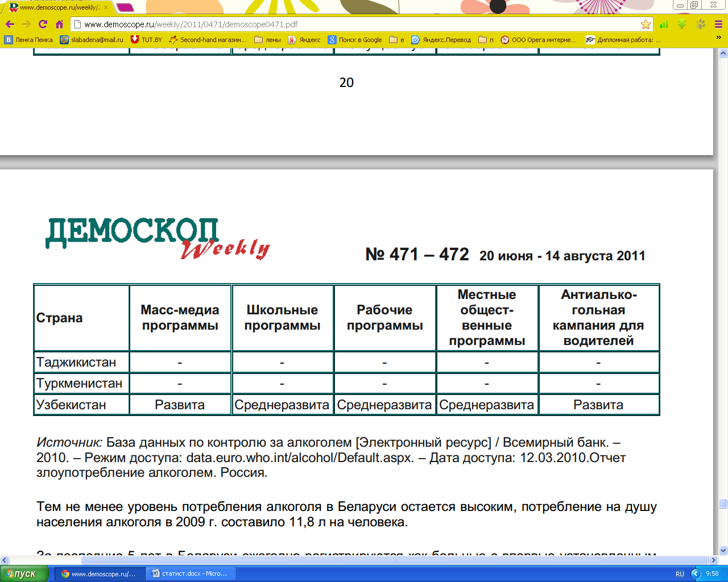Click 'Развита' in Узбекистан's Масс-медиа cell

tap(180, 405)
